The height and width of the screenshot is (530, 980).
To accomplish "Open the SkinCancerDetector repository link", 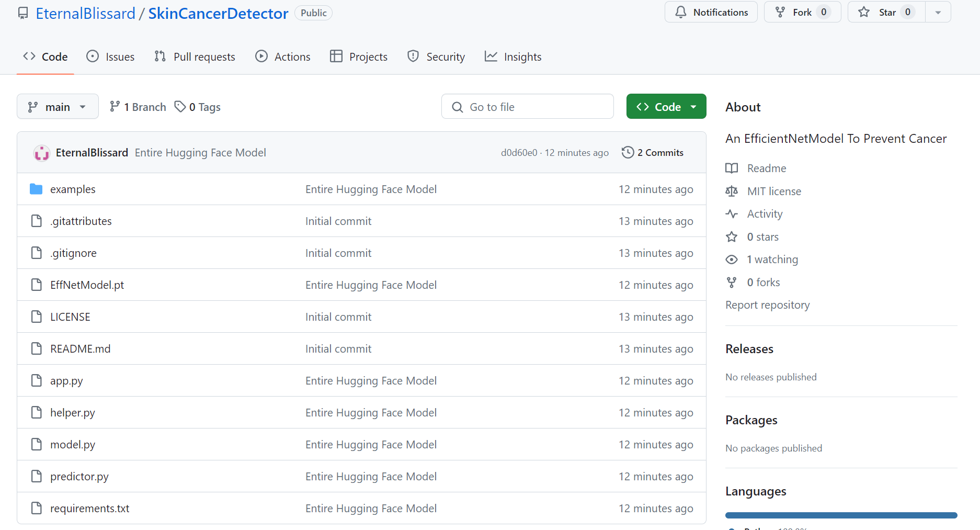I will tap(218, 13).
